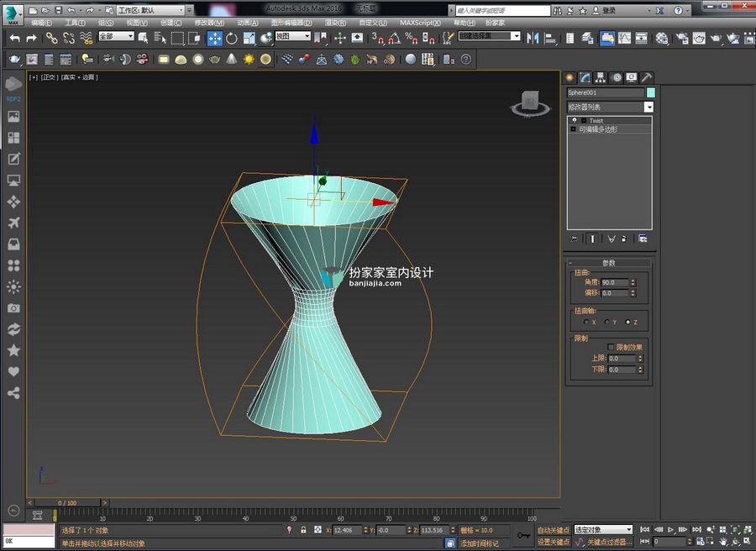Toggle the Percent Snap button
Viewport: 756px width, 551px height.
tap(412, 38)
